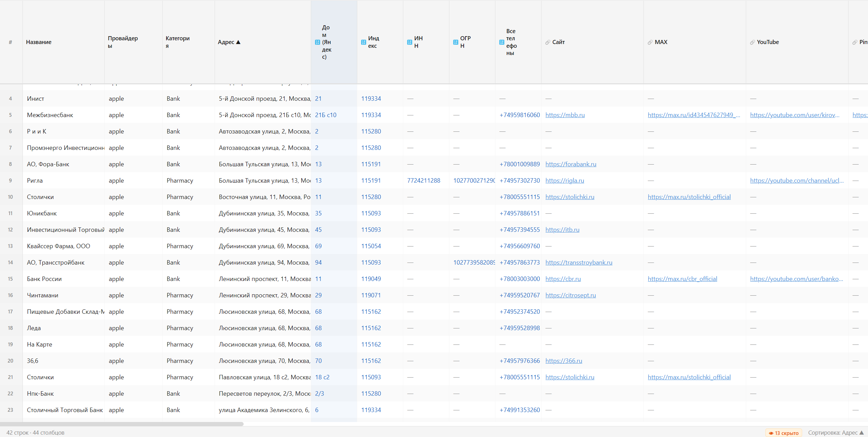868x437 pixels.
Task: Click the ИНН value 7724211288
Action: [423, 181]
